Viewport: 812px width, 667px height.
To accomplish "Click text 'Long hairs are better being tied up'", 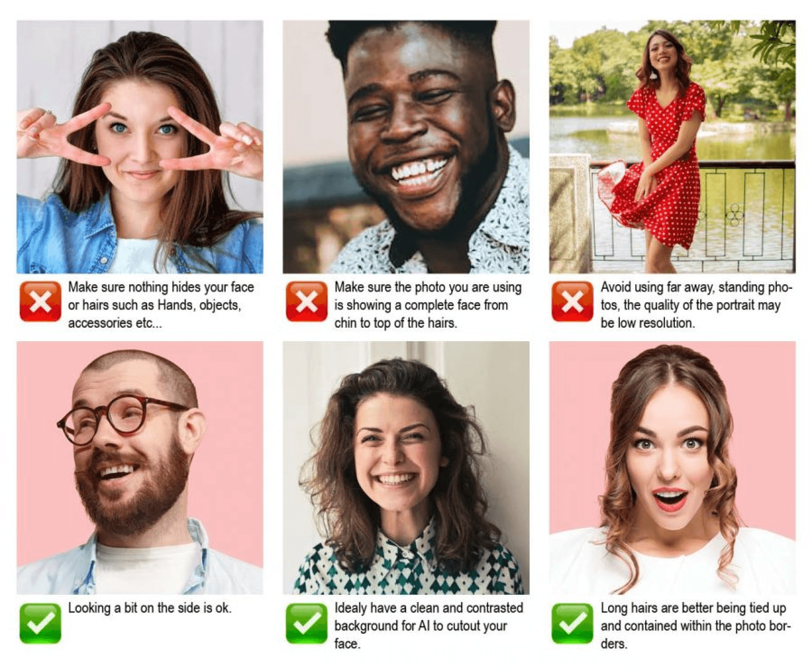I will [x=693, y=608].
